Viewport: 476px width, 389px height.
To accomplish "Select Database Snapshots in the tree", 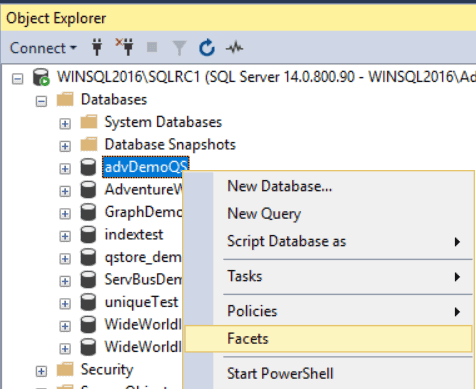I will (x=170, y=145).
